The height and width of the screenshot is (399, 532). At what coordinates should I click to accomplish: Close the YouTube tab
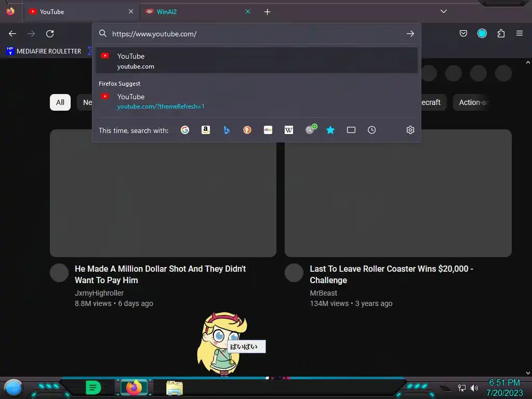pos(131,11)
